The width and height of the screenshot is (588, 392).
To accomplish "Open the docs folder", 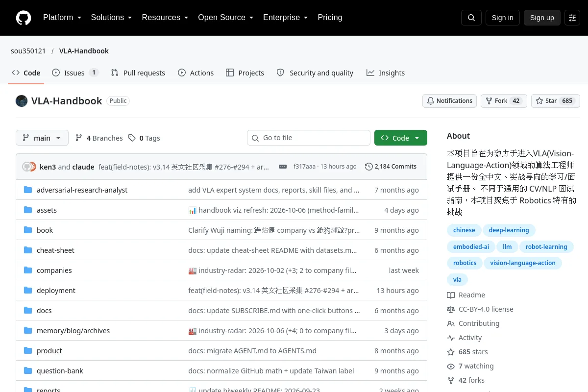I will [x=44, y=311].
